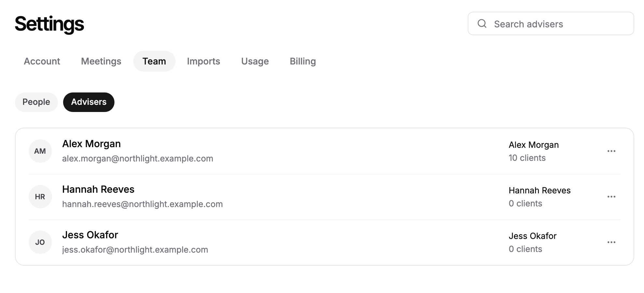
Task: Select the Advisers filter pill
Action: click(x=89, y=102)
